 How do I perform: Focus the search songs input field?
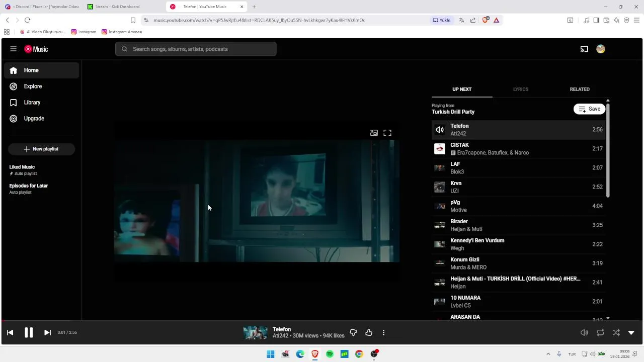coord(196,49)
